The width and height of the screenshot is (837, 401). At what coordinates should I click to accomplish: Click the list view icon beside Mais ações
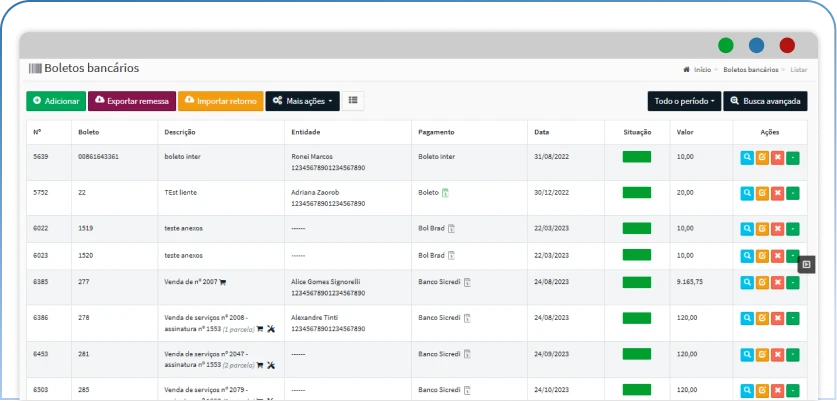pyautogui.click(x=355, y=101)
